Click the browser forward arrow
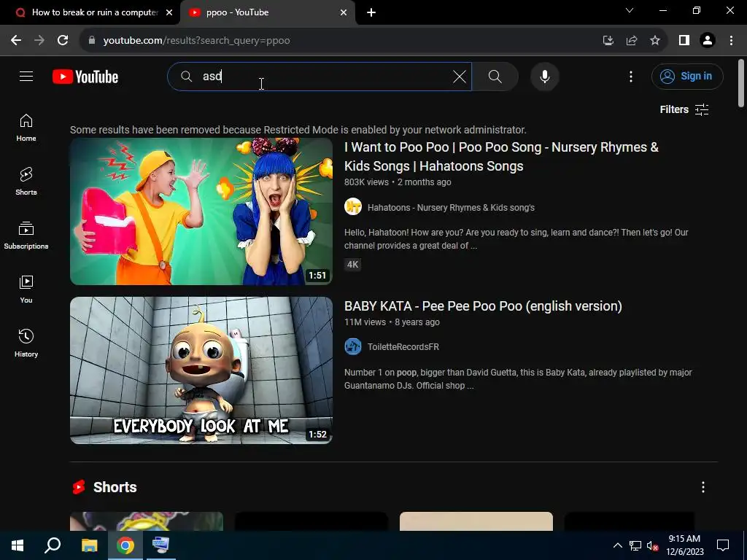Screen dimensions: 747x560 pyautogui.click(x=39, y=41)
